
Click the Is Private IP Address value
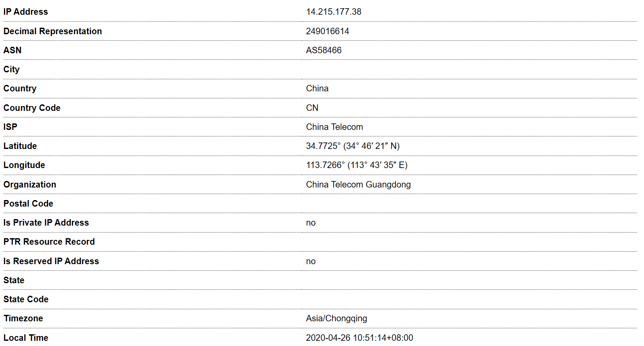point(311,223)
